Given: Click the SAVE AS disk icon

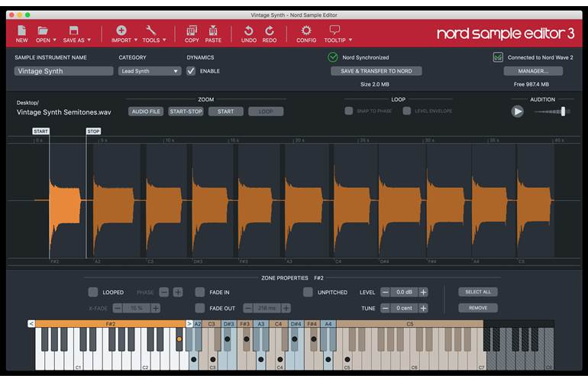Looking at the screenshot, I should [x=73, y=31].
